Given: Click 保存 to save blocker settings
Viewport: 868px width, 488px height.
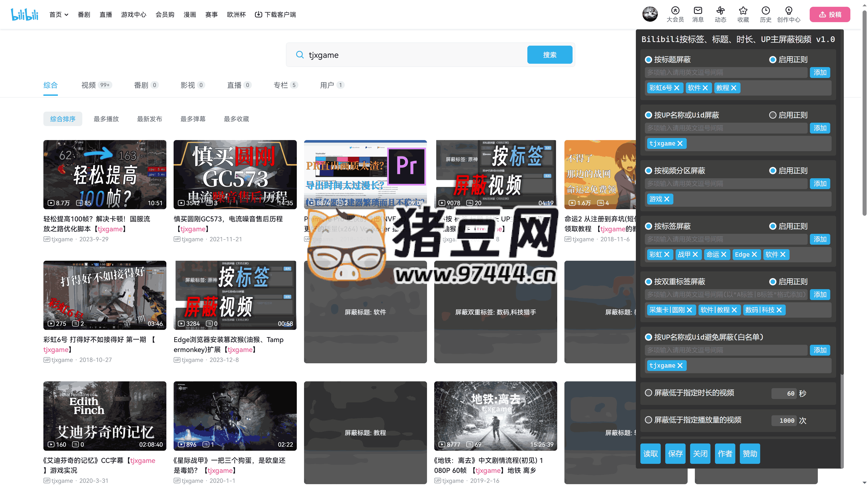Looking at the screenshot, I should pyautogui.click(x=675, y=454).
